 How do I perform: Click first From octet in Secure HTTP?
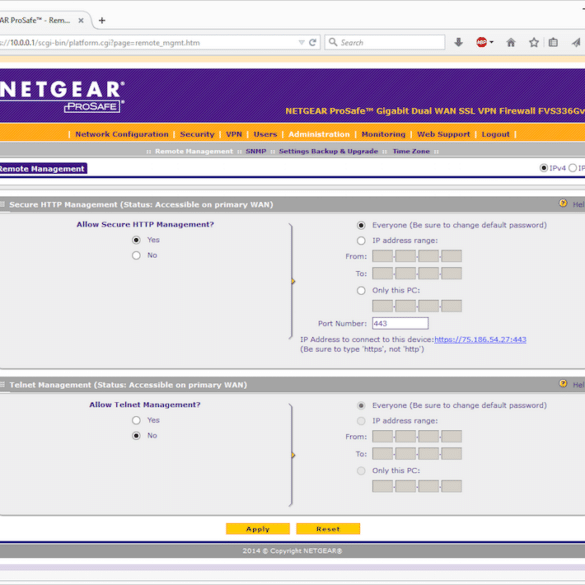pos(382,256)
